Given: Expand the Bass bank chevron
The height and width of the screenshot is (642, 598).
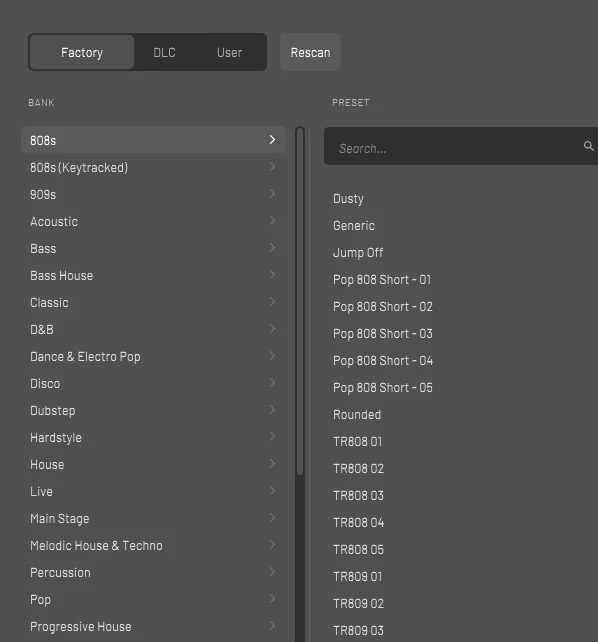Looking at the screenshot, I should pos(273,248).
